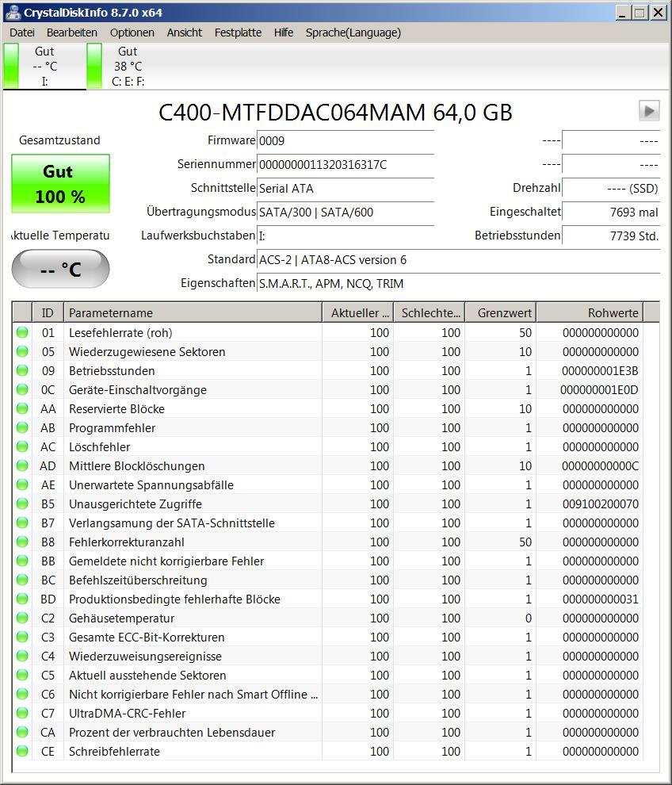672x785 pixels.
Task: Click status dot for Produktionsbedingte fehlerhafte Blöcke
Action: point(22,599)
